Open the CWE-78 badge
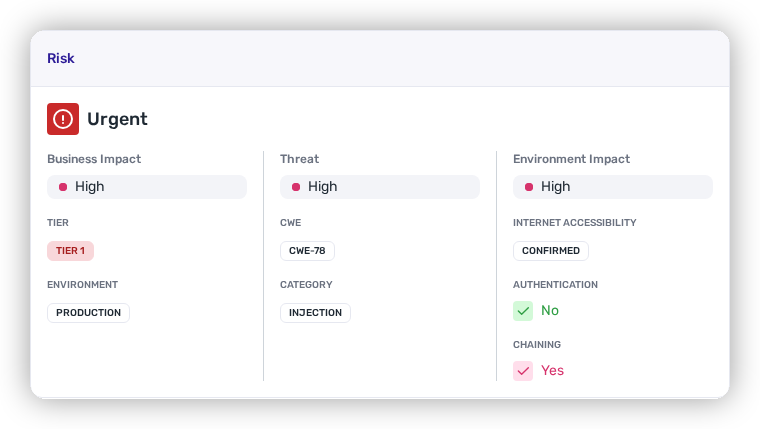The height and width of the screenshot is (429, 760). pyautogui.click(x=307, y=251)
